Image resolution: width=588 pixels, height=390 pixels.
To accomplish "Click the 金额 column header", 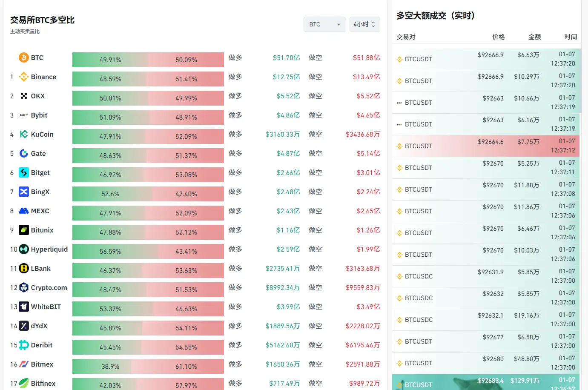I will pyautogui.click(x=535, y=37).
